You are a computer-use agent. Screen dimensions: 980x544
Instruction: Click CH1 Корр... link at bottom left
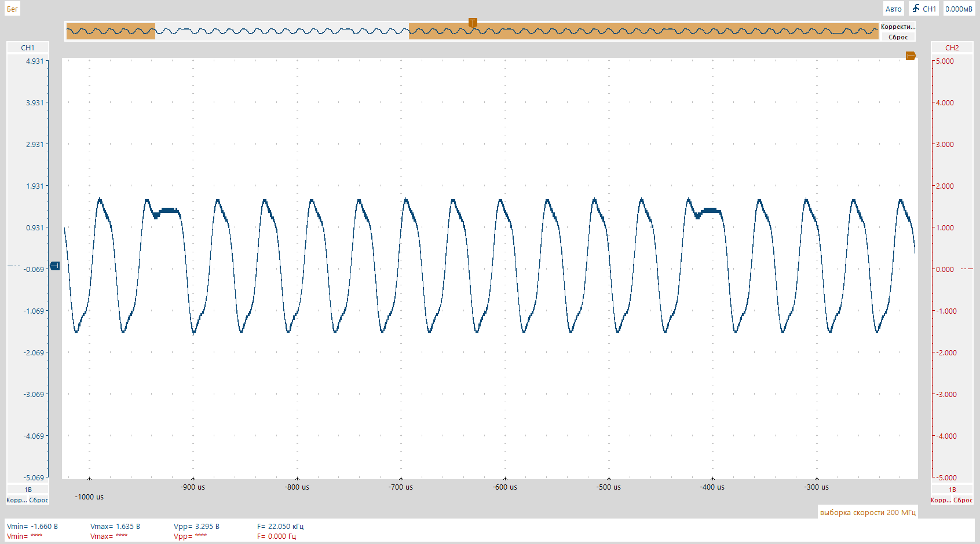click(x=17, y=500)
